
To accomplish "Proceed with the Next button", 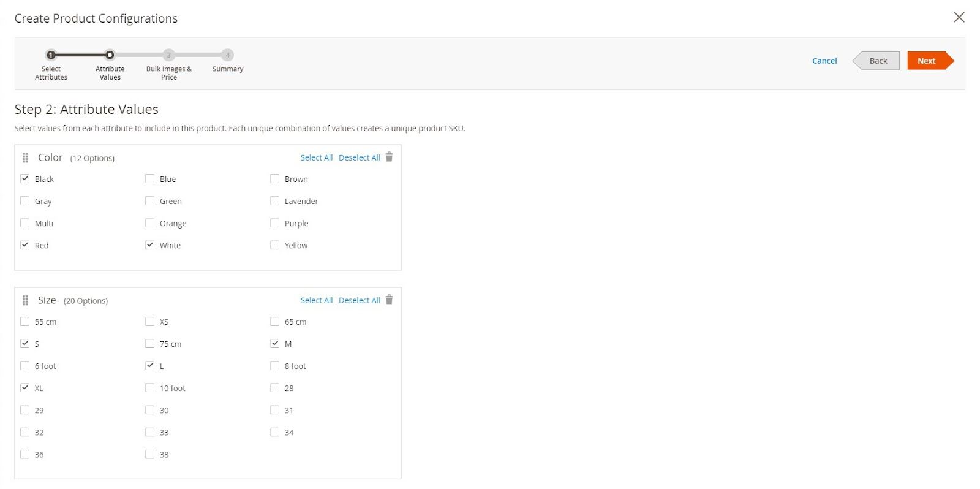I will 930,61.
